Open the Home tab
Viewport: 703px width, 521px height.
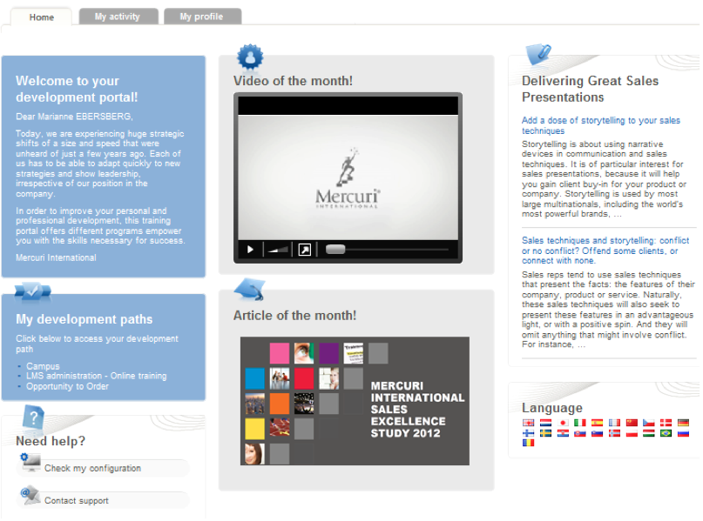[41, 17]
